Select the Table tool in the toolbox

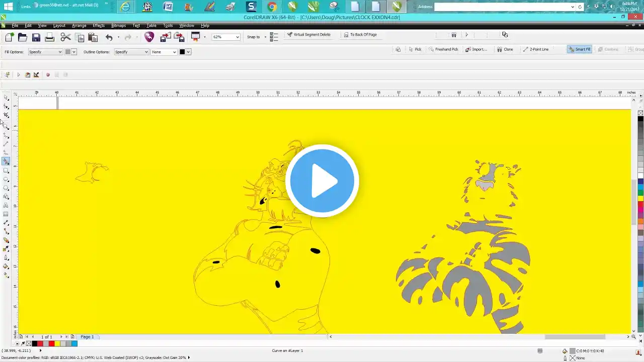(6, 214)
